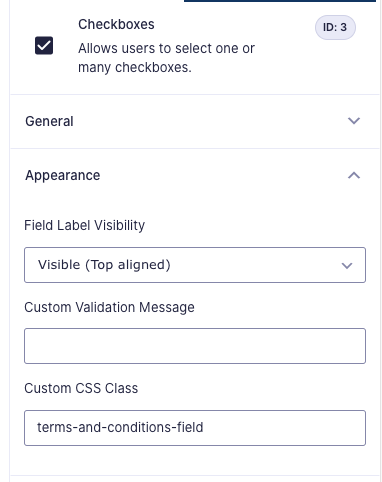Open the Field Label Visibility dropdown
Screen dimensions: 382x482
(195, 265)
